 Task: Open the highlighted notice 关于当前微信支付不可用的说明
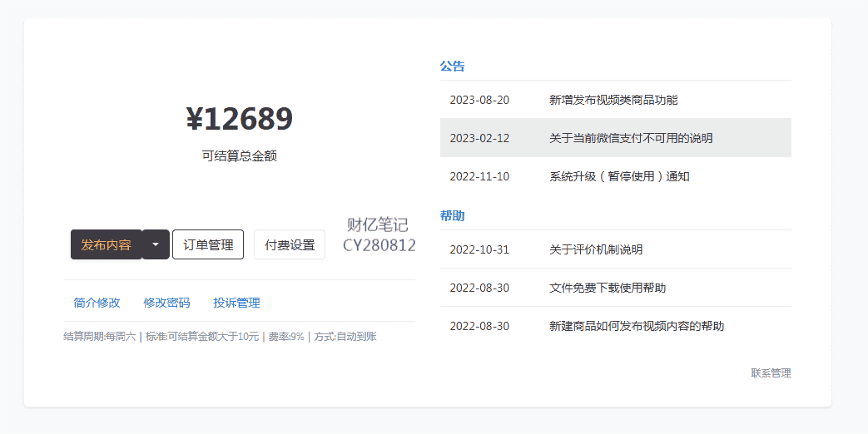[x=631, y=138]
